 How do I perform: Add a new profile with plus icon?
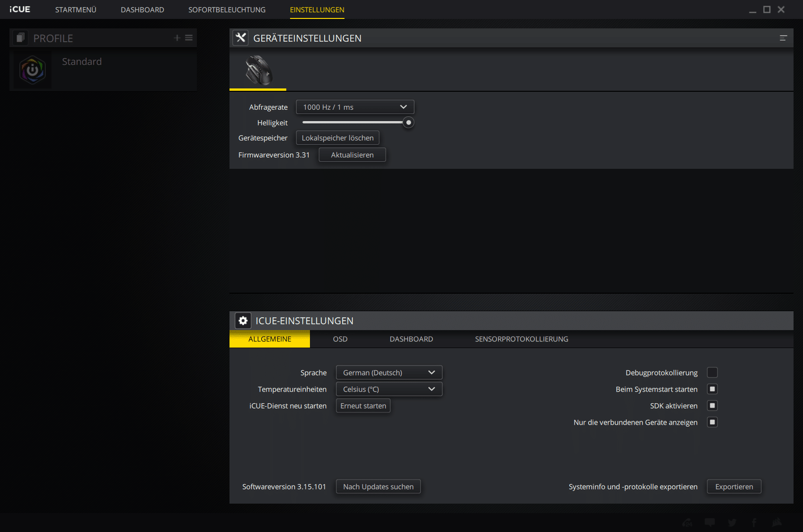[177, 38]
